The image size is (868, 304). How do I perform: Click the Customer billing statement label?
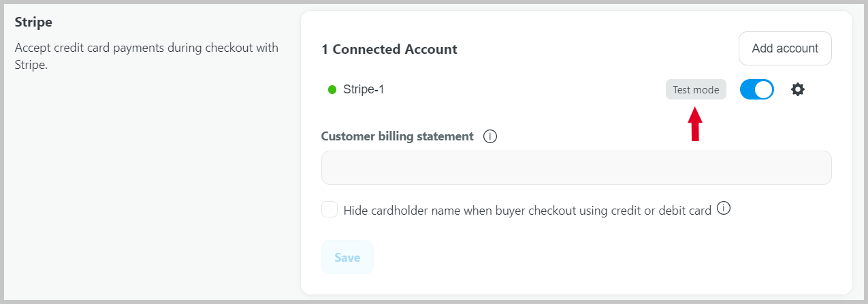[x=398, y=136]
